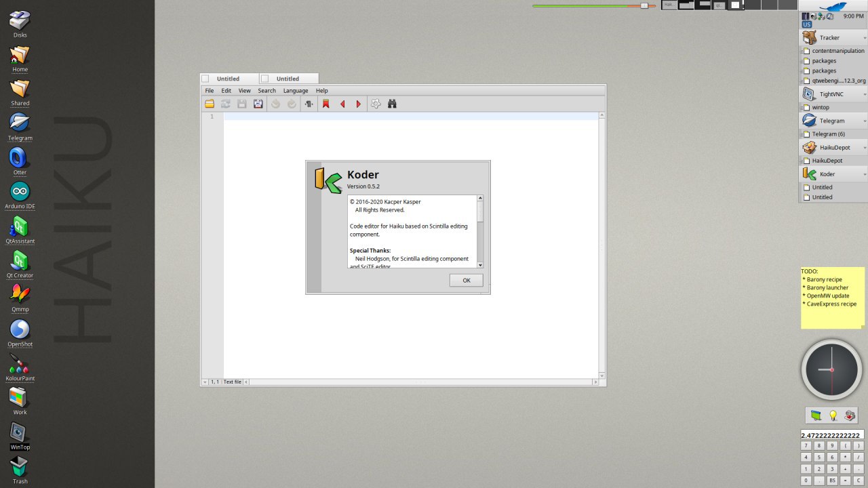This screenshot has height=488, width=868.
Task: Click the Haiku leaf Deskbar menu
Action: click(x=833, y=6)
